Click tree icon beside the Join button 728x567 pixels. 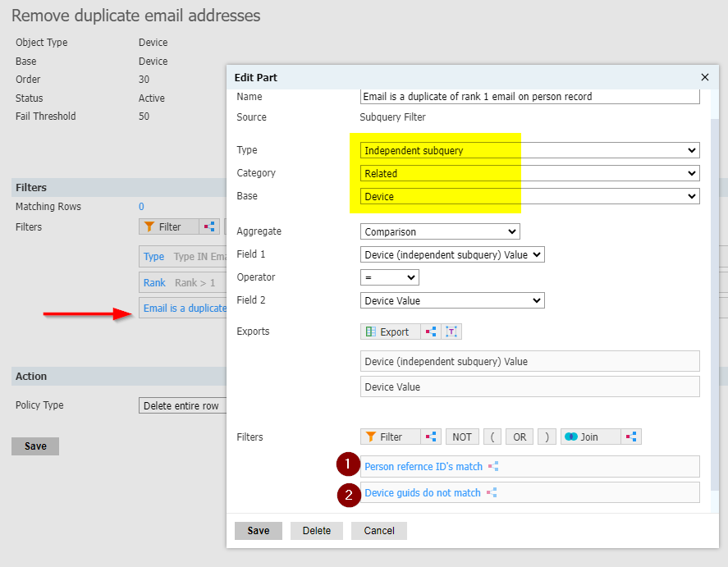pos(631,437)
